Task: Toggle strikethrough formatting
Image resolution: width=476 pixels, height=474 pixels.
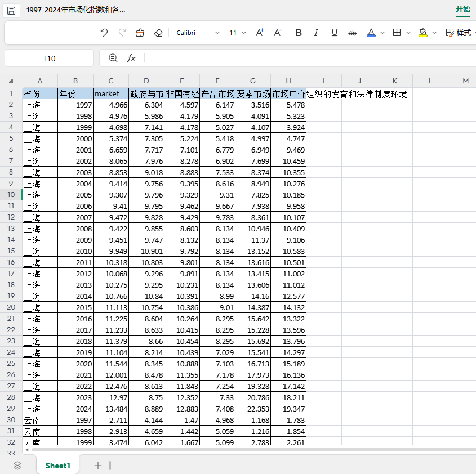Action: 353,33
